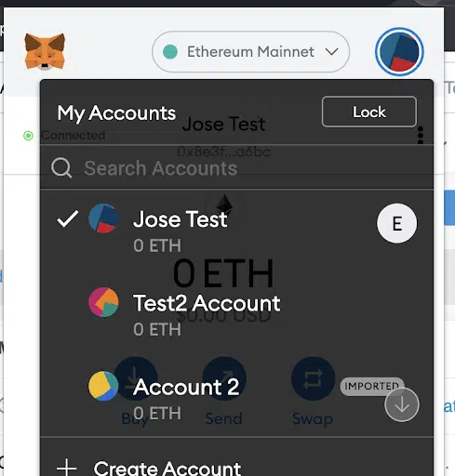Focus the Search Accounts field
Viewport: 455px width, 476px height.
(x=236, y=167)
